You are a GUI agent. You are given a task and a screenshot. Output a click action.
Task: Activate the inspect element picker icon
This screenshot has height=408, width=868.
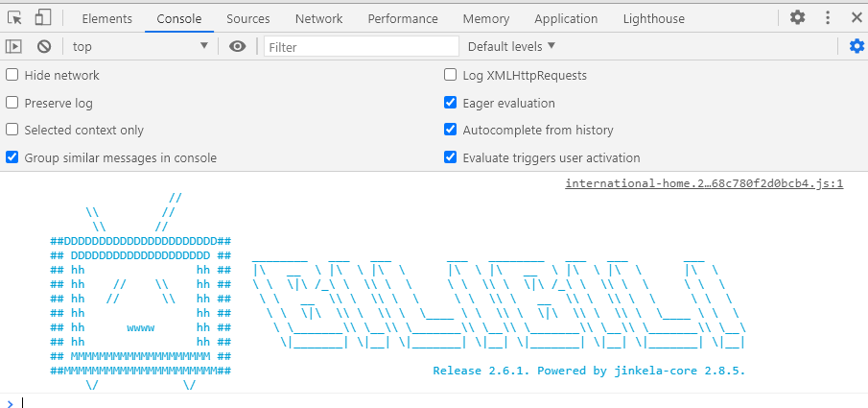[x=15, y=18]
